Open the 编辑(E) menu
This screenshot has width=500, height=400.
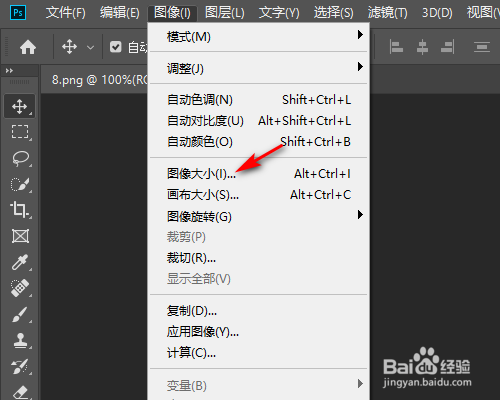(x=120, y=13)
